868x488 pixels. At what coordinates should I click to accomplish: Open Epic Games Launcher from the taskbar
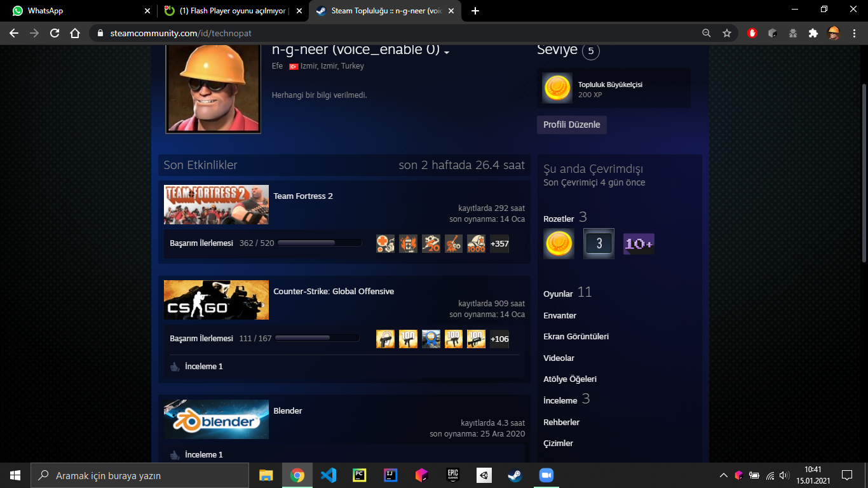[452, 475]
